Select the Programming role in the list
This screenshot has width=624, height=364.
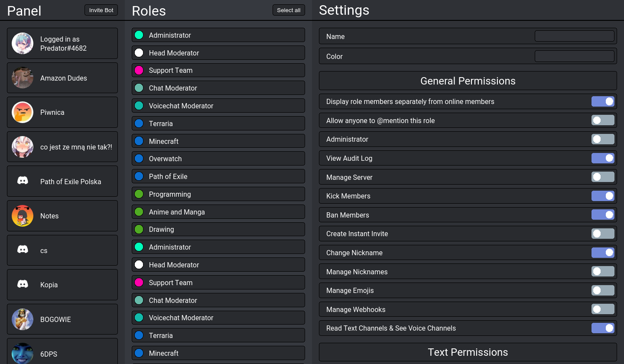click(218, 194)
